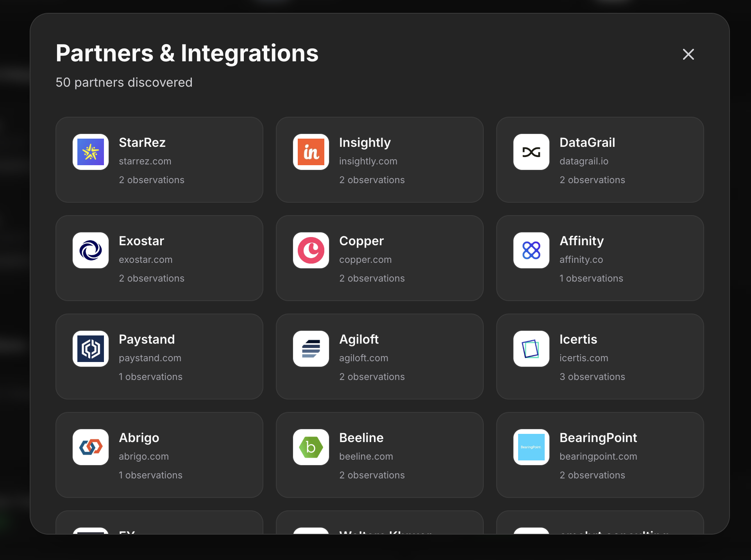The width and height of the screenshot is (751, 560).
Task: Open the beeline.com link
Action: tap(366, 456)
